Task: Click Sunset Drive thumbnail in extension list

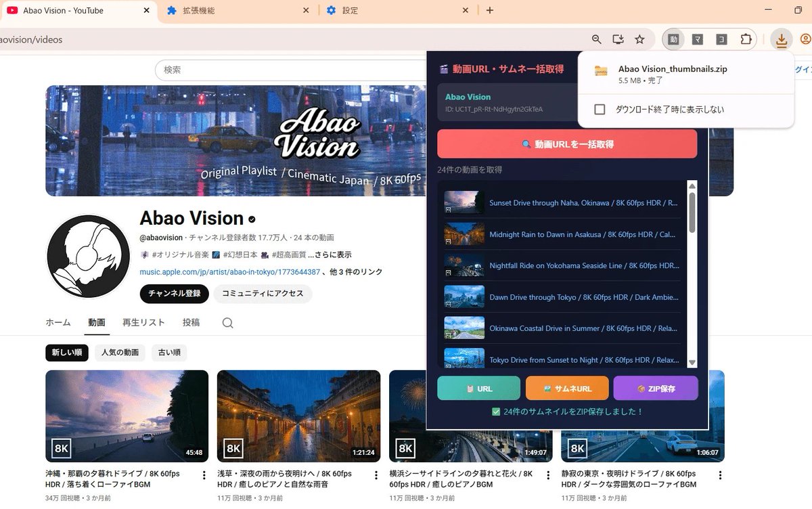Action: pos(464,202)
